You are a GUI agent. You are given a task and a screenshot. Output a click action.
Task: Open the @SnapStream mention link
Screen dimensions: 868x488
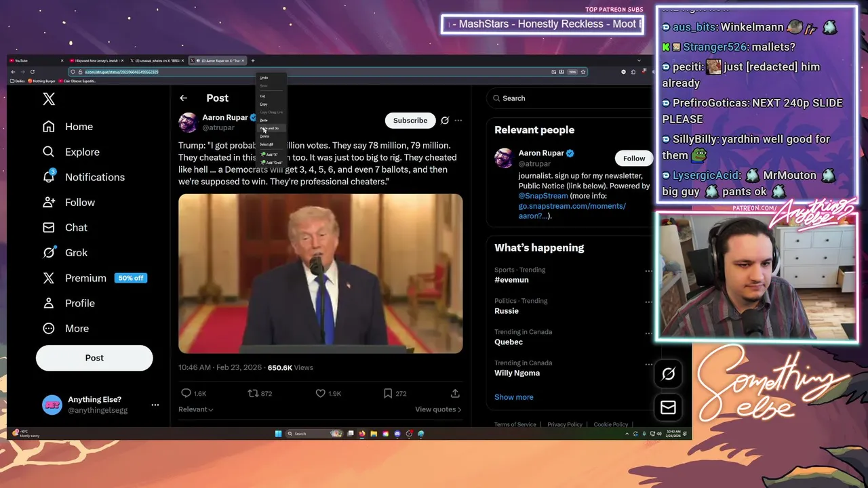[543, 196]
